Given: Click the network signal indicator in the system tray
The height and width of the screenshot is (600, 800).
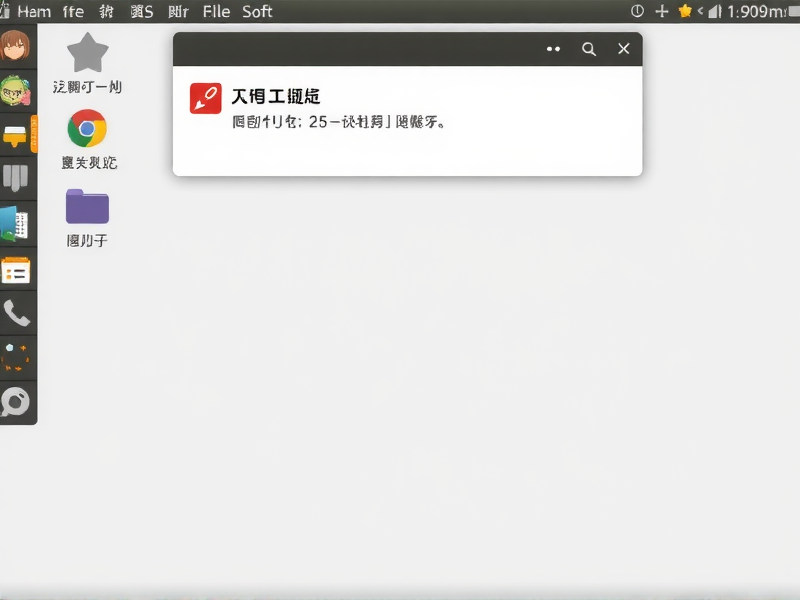Looking at the screenshot, I should [x=714, y=11].
